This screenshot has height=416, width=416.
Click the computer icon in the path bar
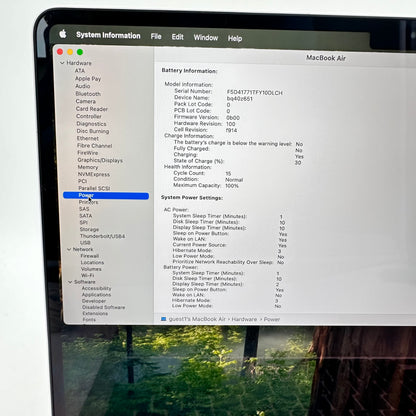click(x=163, y=319)
